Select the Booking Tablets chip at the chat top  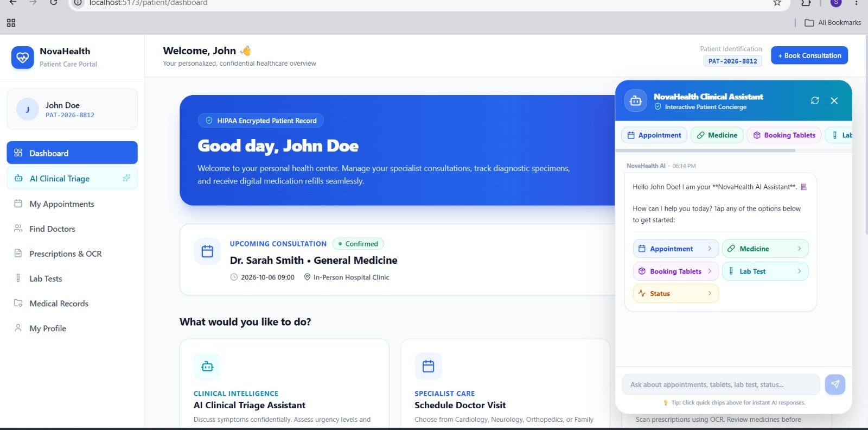tap(784, 135)
